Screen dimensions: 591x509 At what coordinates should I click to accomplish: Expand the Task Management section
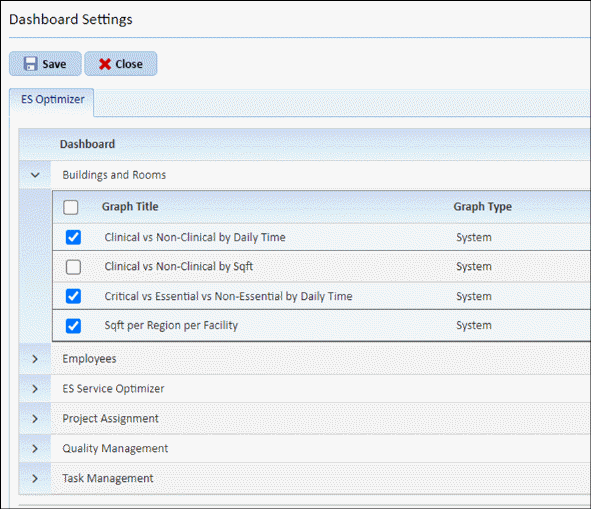point(35,478)
